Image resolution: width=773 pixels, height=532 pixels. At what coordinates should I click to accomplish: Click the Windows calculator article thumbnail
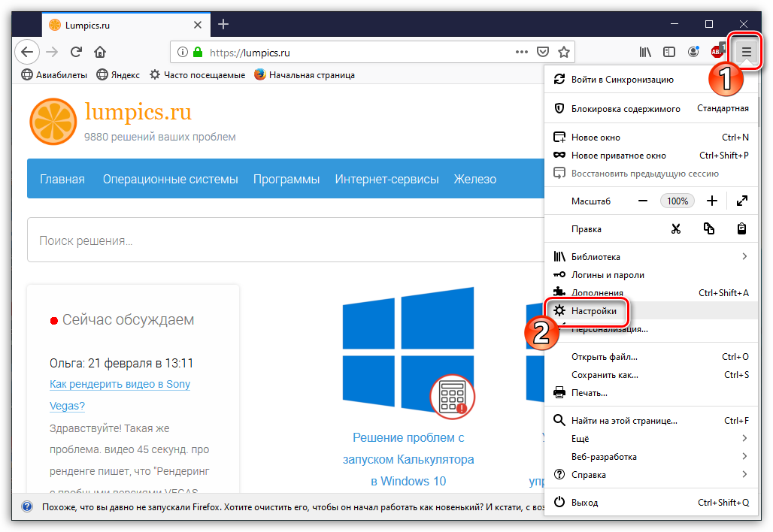click(408, 352)
